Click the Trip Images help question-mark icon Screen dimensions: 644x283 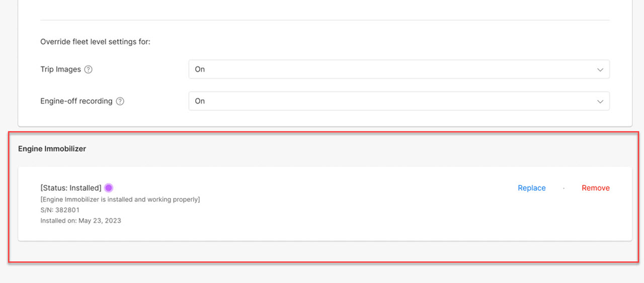[88, 69]
